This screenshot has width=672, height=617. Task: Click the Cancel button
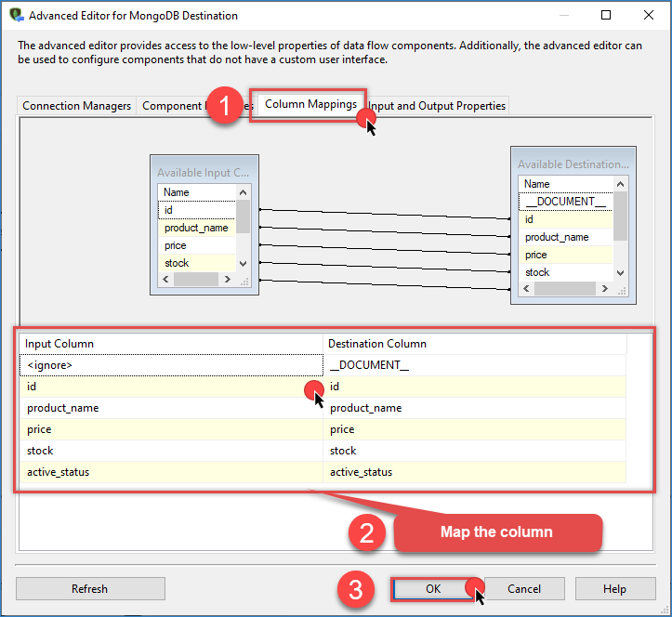(524, 588)
